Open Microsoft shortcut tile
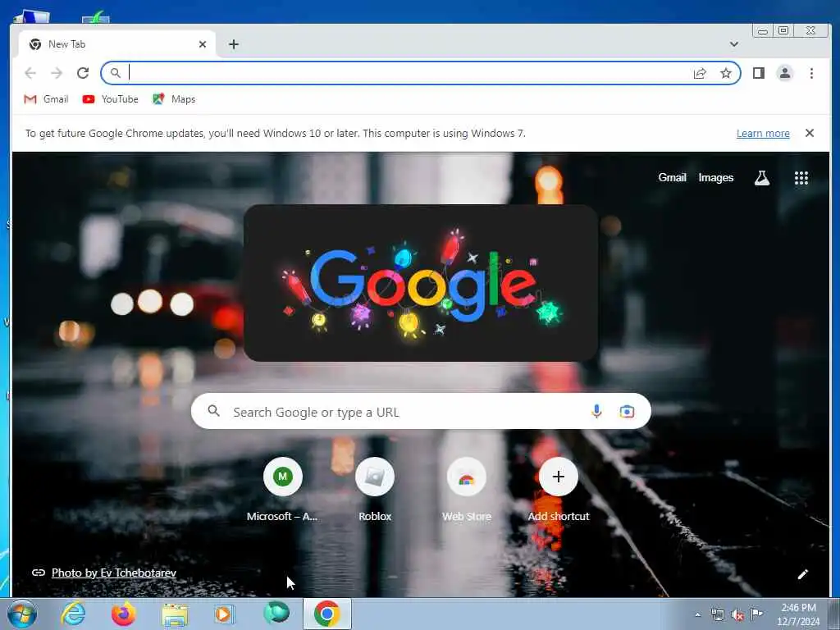This screenshot has height=630, width=840. [282, 491]
